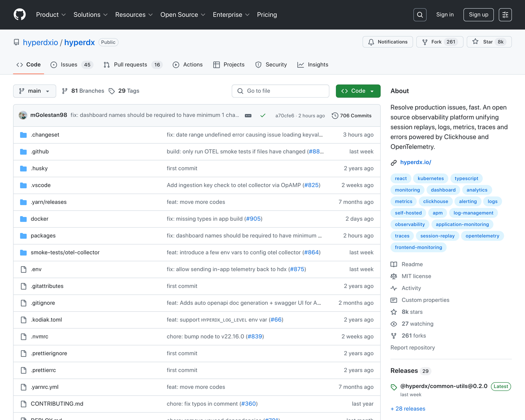The image size is (525, 420).
Task: Click the docker folder icon
Action: click(23, 219)
